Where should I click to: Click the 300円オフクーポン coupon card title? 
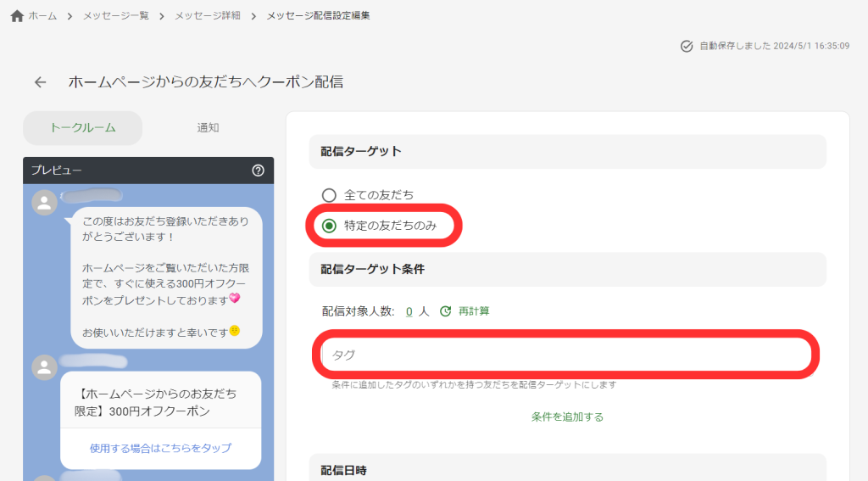tap(156, 403)
